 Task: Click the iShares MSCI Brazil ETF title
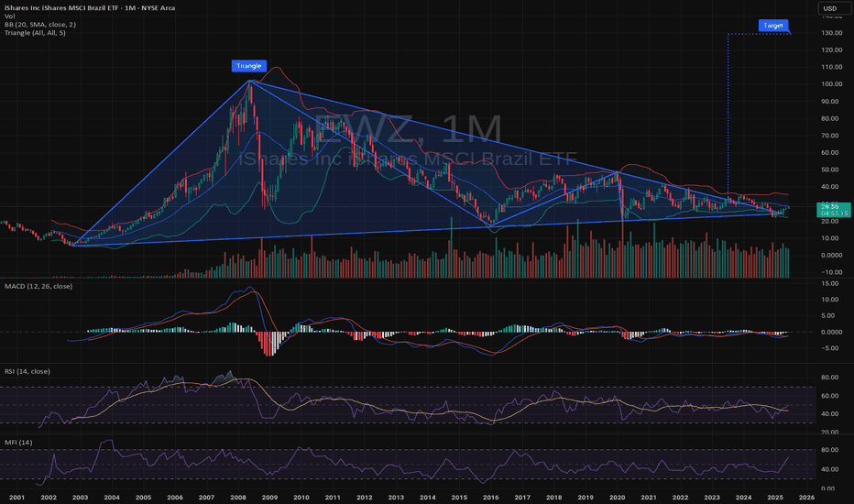[x=90, y=8]
